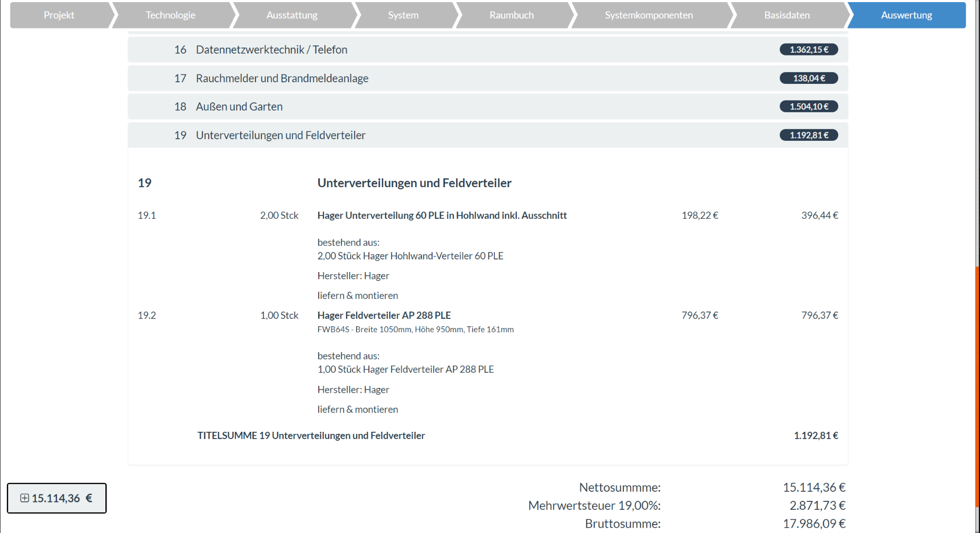The image size is (980, 533).
Task: Expand row 16 Datennetzwerktechnik / Telefon
Action: (271, 50)
